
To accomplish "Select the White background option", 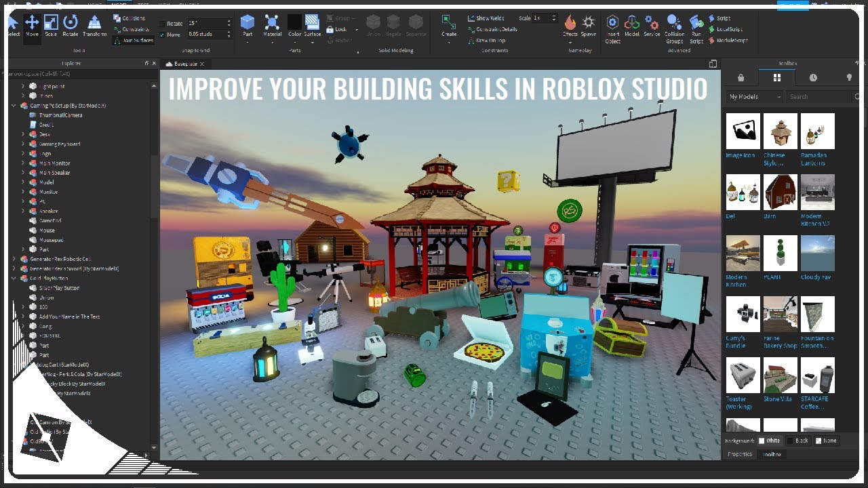I will pos(770,441).
